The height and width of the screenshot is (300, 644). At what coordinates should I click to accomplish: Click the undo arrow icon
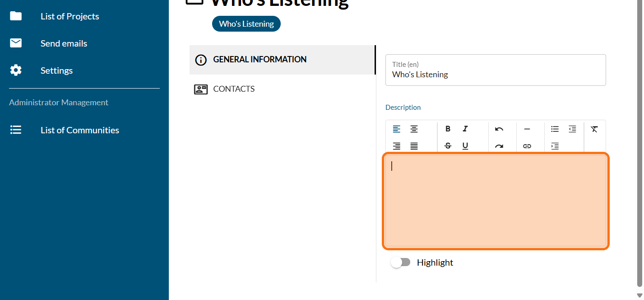(x=499, y=129)
